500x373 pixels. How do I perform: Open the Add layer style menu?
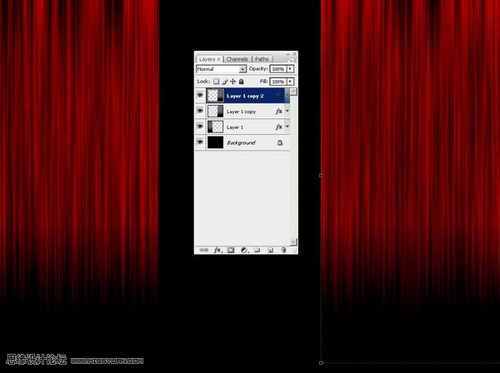(217, 250)
